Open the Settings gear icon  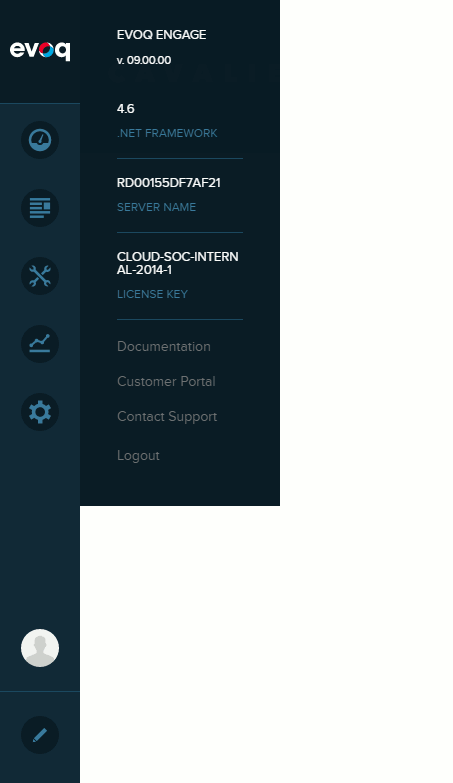40,412
